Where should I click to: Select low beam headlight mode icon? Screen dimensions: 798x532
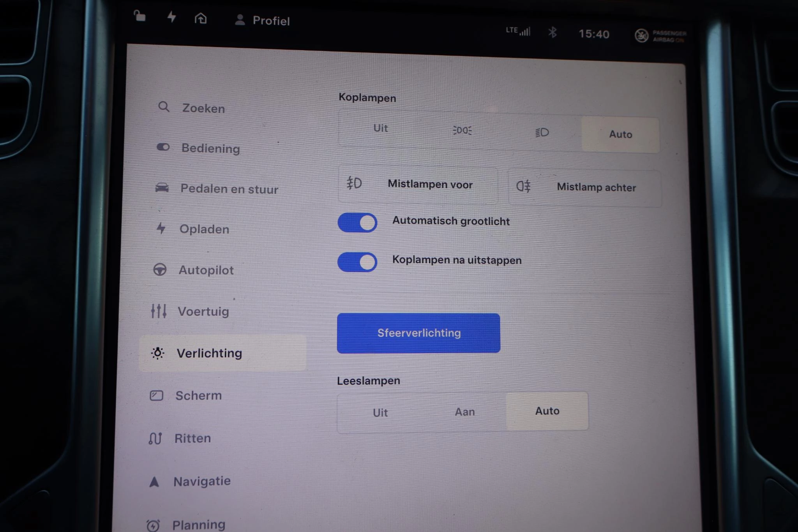tap(542, 132)
